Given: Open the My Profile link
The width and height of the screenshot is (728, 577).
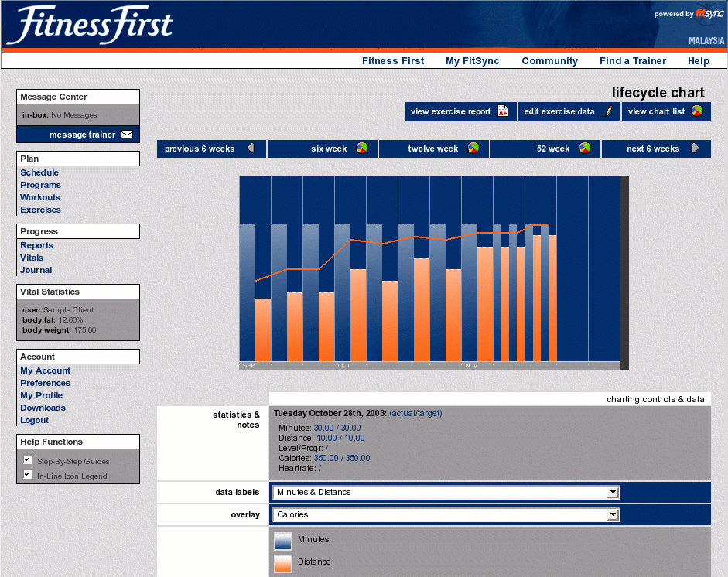Looking at the screenshot, I should [41, 395].
